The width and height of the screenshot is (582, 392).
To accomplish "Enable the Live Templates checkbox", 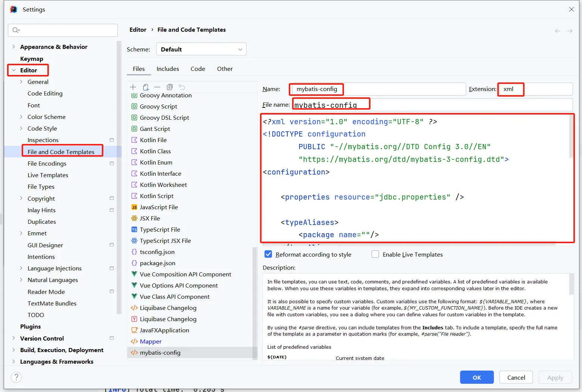I will click(375, 254).
